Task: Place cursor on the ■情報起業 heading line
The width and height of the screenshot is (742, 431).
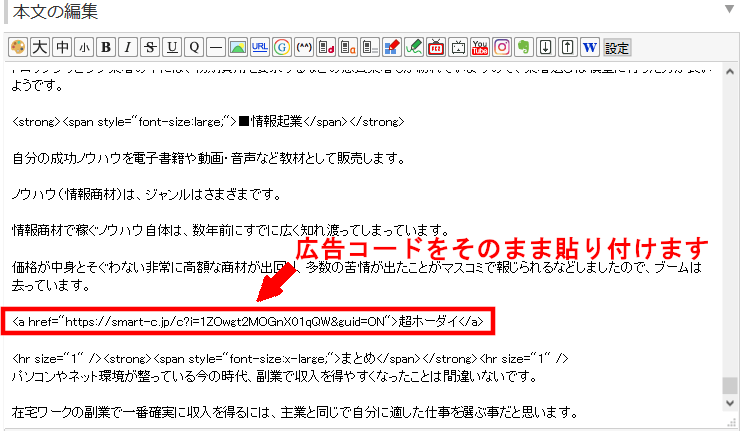Action: pos(208,122)
